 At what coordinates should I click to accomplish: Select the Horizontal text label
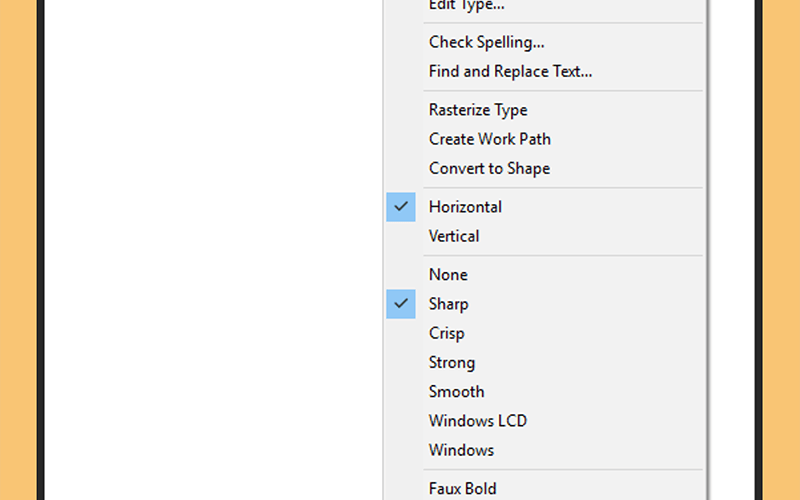(x=465, y=207)
